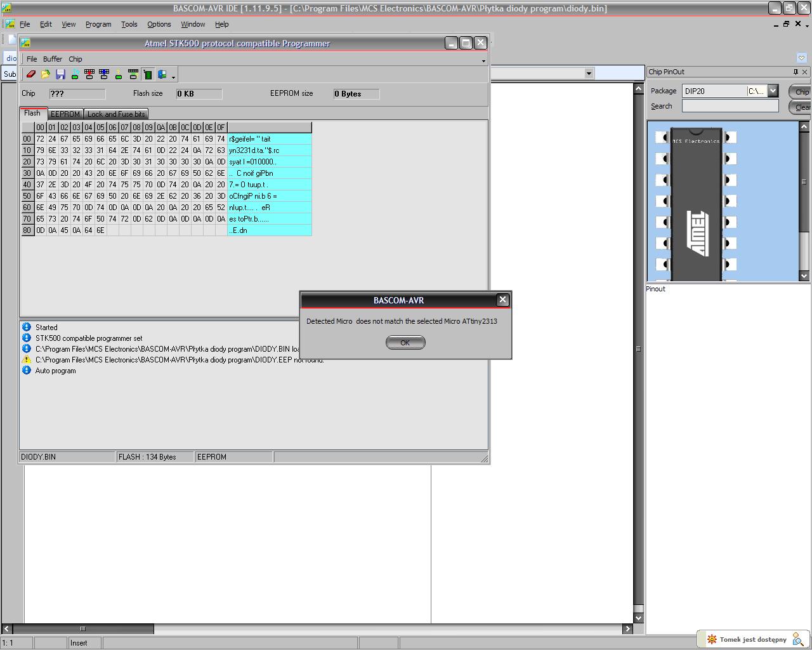This screenshot has width=812, height=650.
Task: Select hex row header 00
Action: 27,138
